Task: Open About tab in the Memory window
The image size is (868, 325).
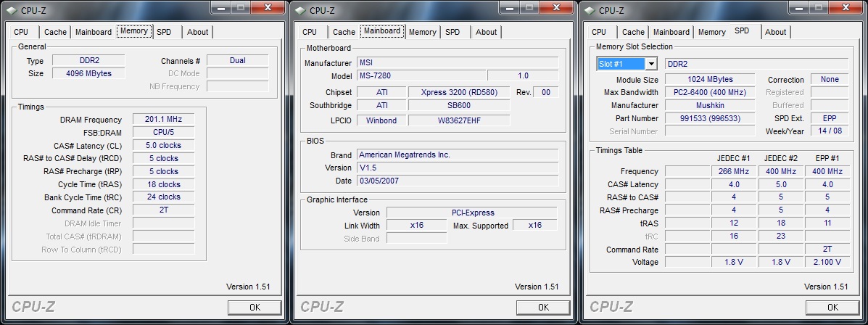Action: pos(198,32)
